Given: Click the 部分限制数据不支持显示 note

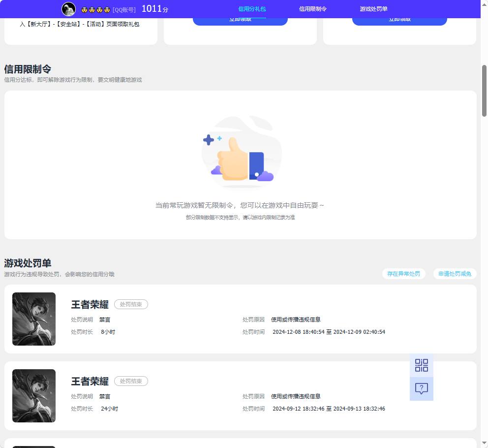Looking at the screenshot, I should click(x=240, y=218).
